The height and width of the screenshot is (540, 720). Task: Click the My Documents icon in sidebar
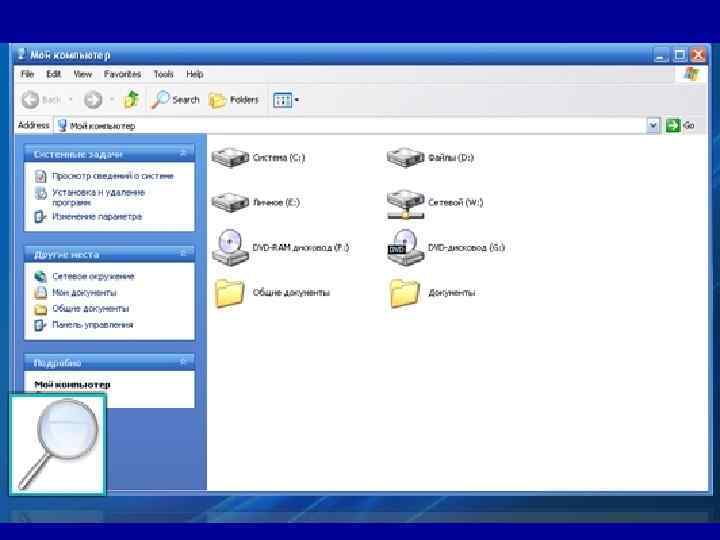click(x=41, y=292)
